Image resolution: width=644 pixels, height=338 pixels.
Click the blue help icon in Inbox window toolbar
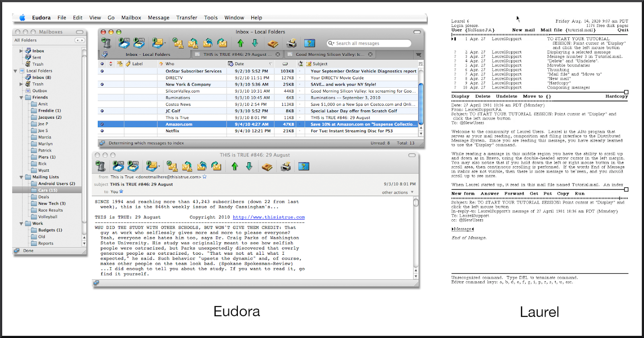pos(310,43)
